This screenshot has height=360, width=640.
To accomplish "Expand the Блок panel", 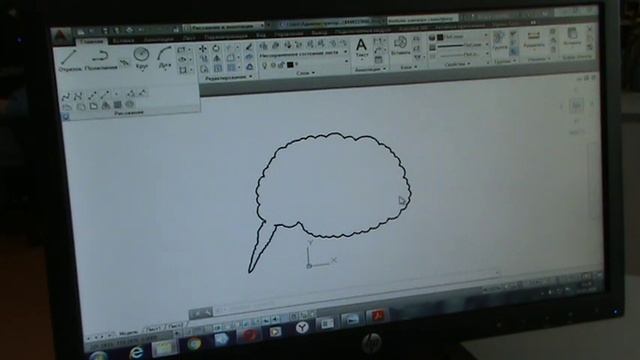I will pos(409,67).
